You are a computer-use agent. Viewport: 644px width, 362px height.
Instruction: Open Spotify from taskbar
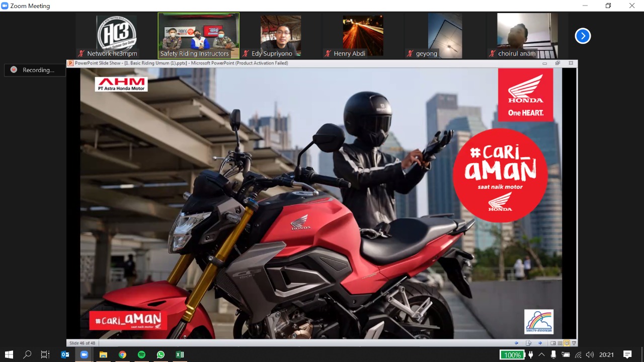tap(141, 354)
